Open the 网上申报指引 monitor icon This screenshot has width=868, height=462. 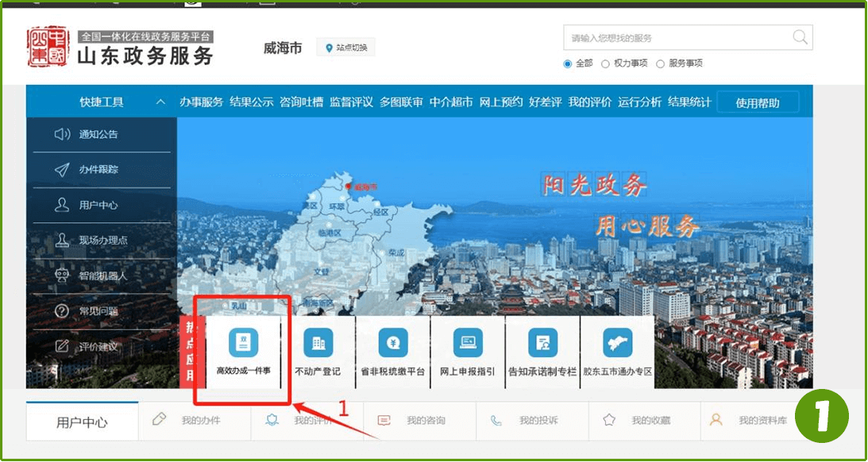click(467, 343)
